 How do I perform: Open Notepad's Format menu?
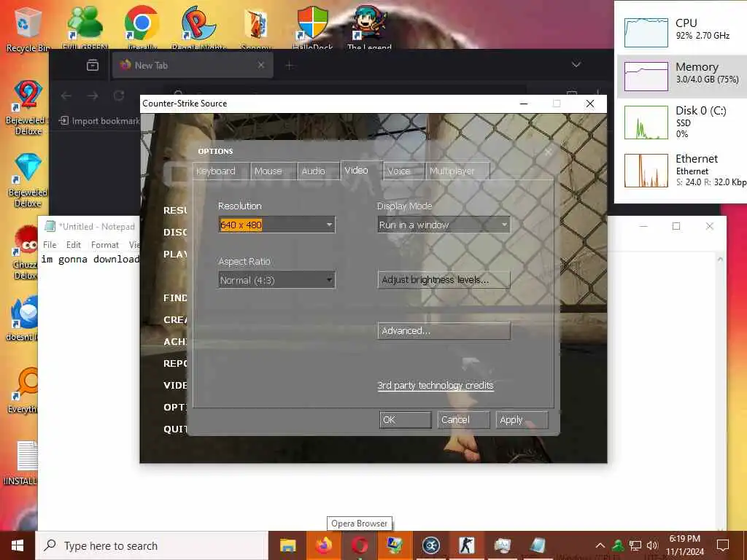click(105, 245)
